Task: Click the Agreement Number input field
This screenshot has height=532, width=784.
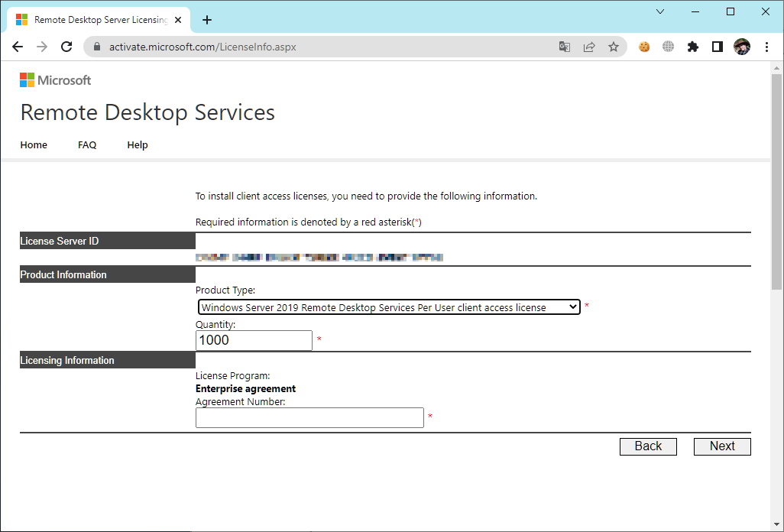Action: coord(309,418)
